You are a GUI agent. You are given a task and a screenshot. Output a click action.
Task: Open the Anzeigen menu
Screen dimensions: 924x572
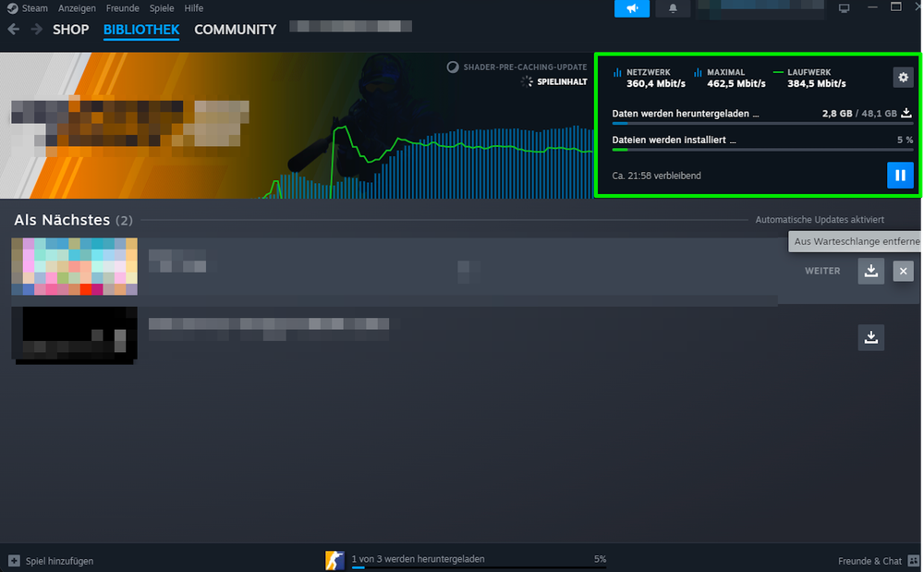[x=77, y=8]
